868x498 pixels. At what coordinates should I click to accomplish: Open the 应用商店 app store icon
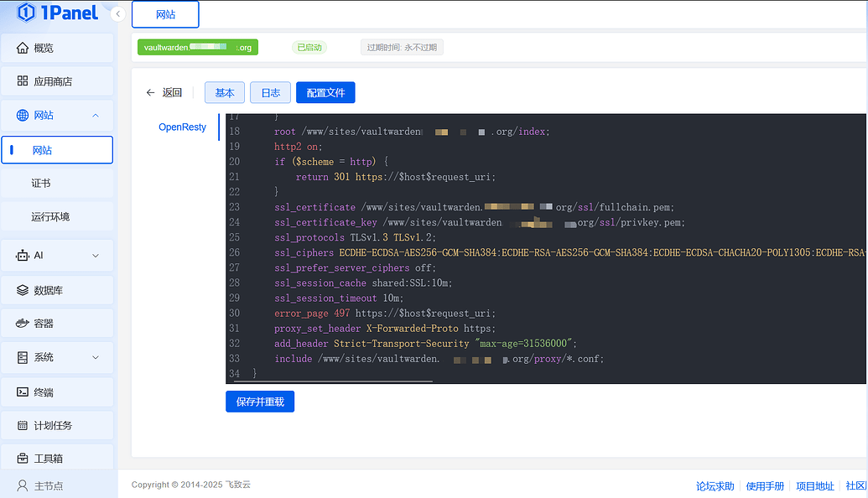pos(23,81)
